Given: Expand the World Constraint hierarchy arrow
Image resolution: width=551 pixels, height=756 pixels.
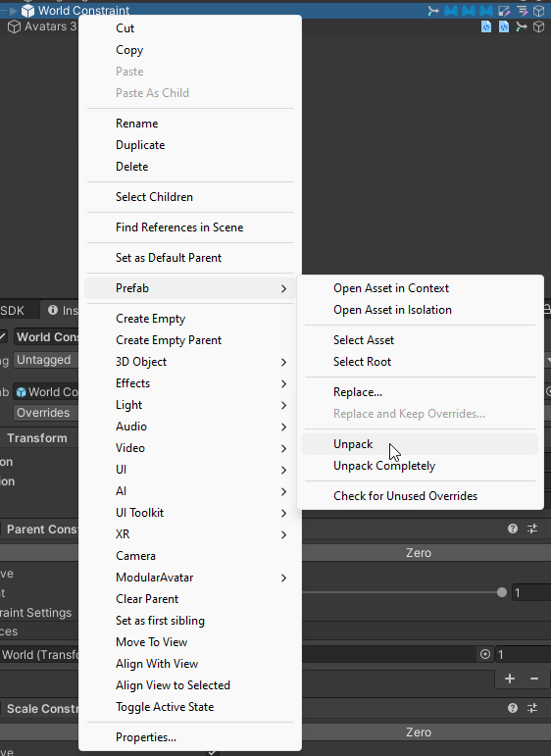Looking at the screenshot, I should coord(14,11).
